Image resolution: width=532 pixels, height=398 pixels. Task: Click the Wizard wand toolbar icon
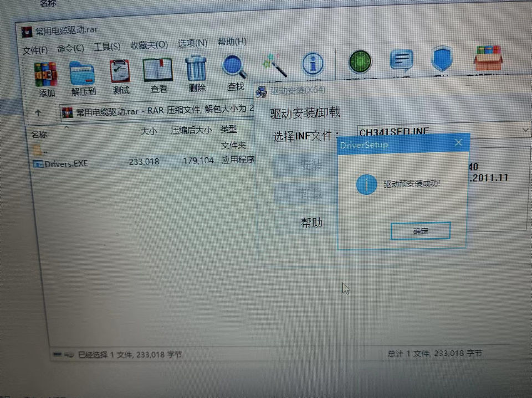point(274,64)
